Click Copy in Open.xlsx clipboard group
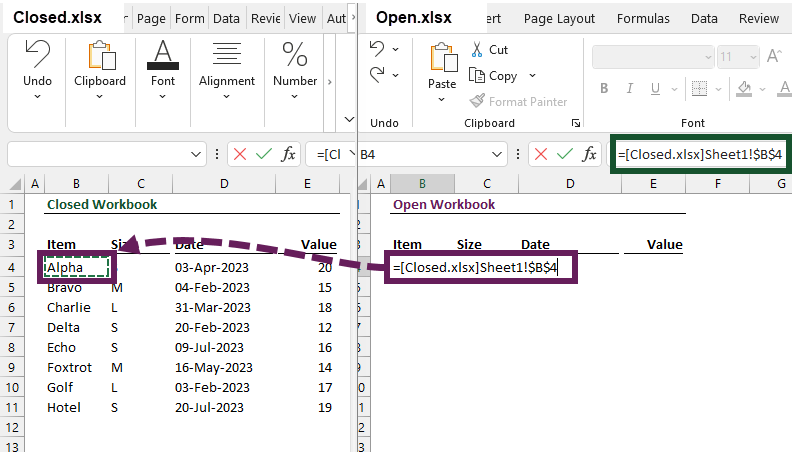This screenshot has height=452, width=792. coord(493,76)
